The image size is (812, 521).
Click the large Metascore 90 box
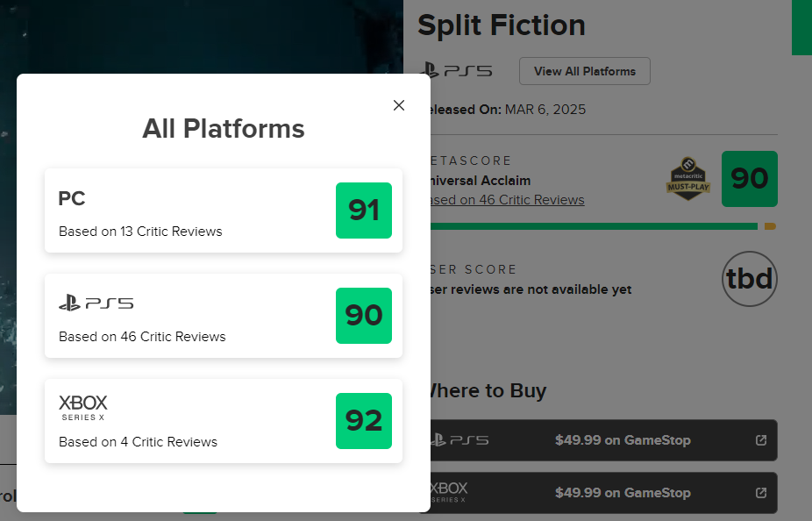(x=750, y=179)
